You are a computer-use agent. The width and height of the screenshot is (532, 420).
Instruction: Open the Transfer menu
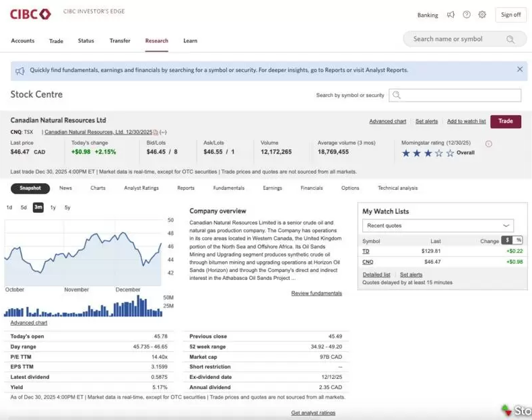[120, 40]
